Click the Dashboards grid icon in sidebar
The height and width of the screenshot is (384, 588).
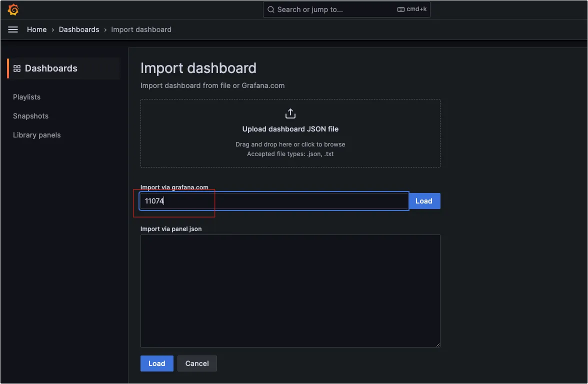click(x=17, y=68)
